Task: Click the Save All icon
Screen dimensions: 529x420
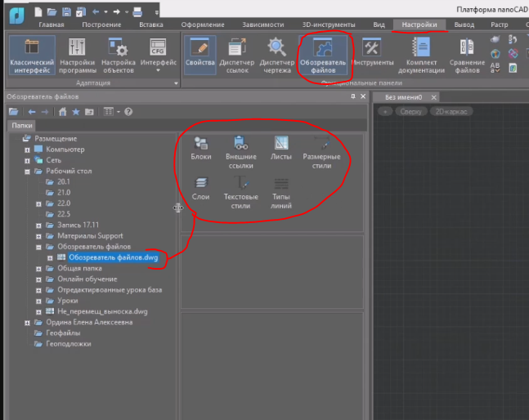Action: [81, 12]
